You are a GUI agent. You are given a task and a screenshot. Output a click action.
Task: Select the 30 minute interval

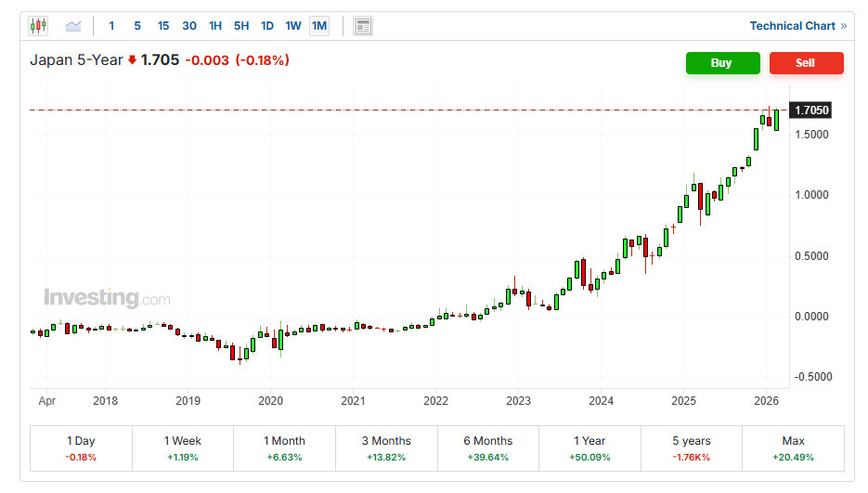[189, 26]
